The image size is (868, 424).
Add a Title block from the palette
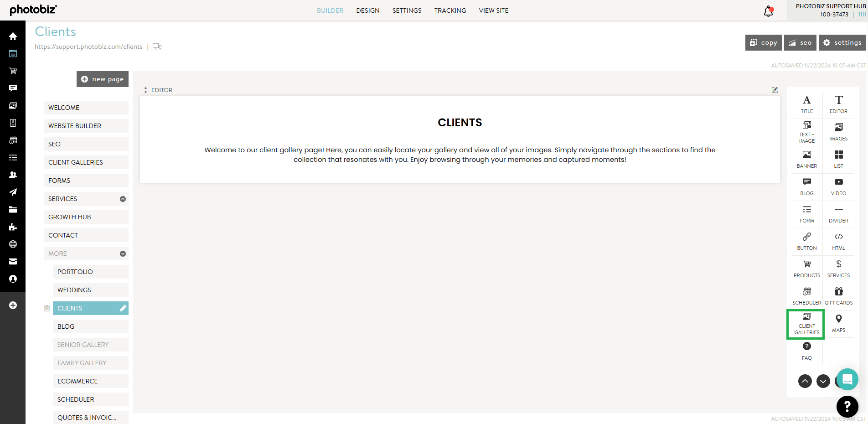[806, 104]
